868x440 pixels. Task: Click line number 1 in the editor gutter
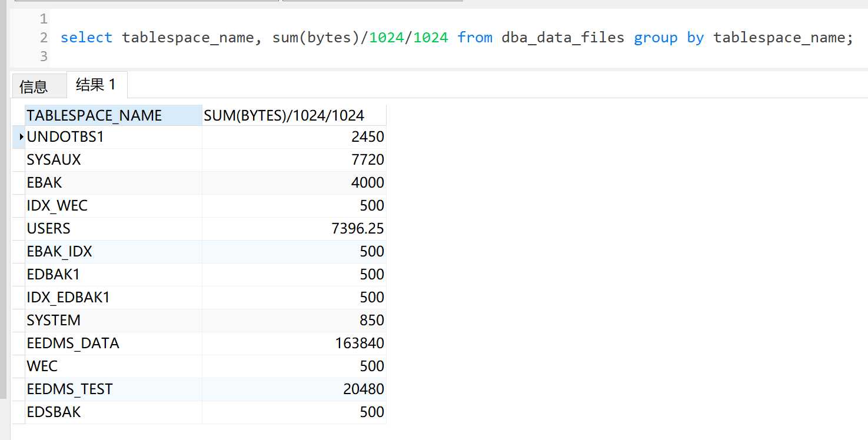43,19
